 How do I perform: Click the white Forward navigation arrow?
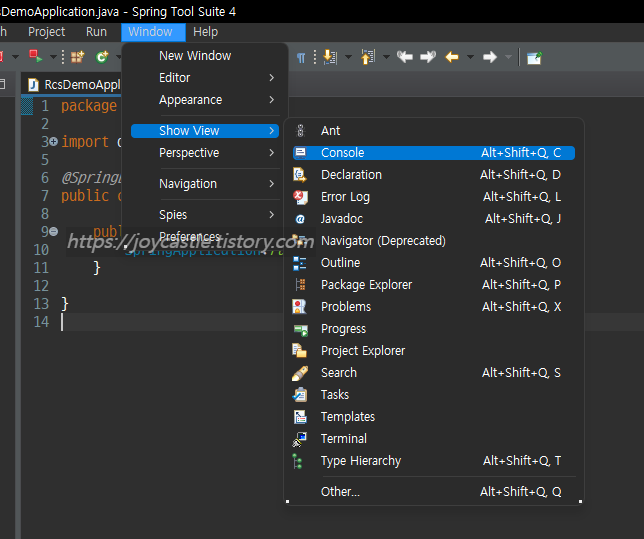click(490, 57)
